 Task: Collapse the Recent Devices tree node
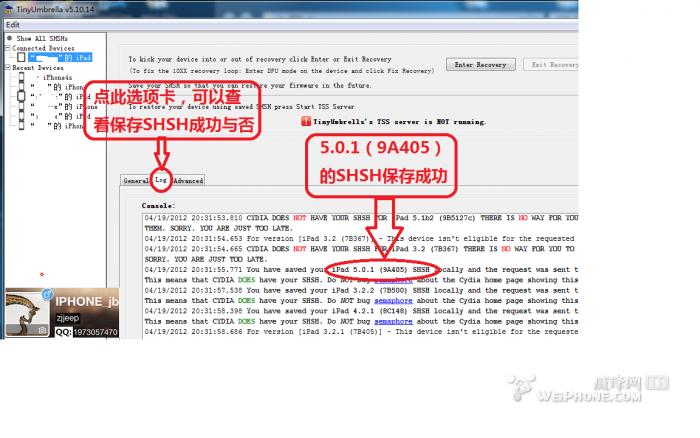pyautogui.click(x=8, y=67)
